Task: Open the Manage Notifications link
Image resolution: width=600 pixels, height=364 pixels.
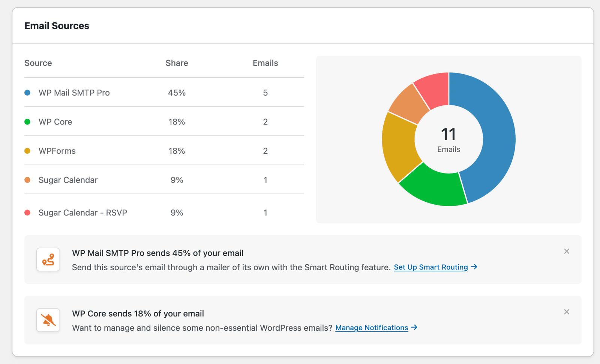Action: pos(372,328)
